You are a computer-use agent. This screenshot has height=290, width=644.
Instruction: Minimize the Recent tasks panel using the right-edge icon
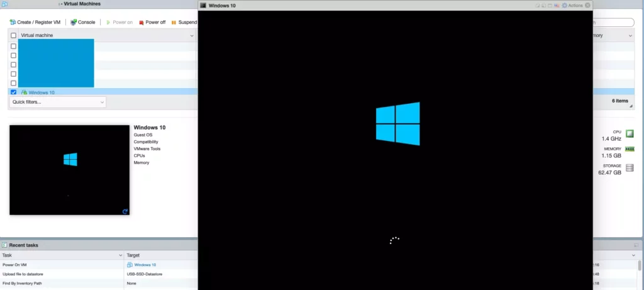(636, 245)
